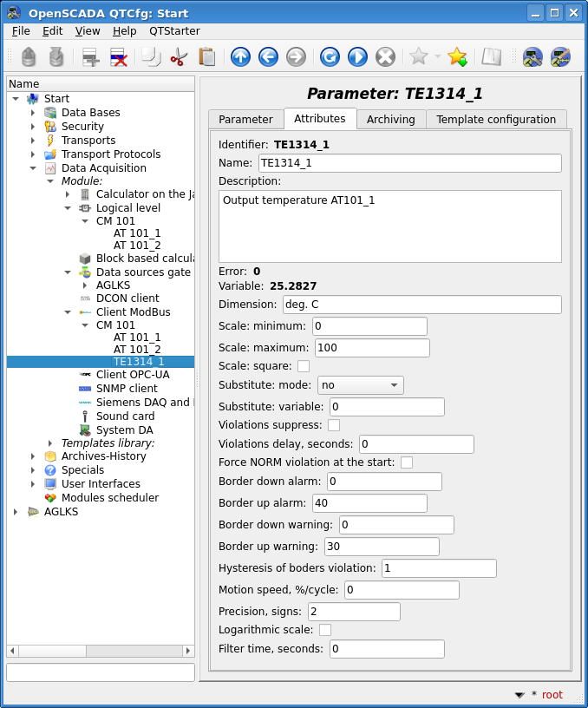Click the Paste clipboard toolbar icon
The width and height of the screenshot is (588, 708).
[x=206, y=57]
